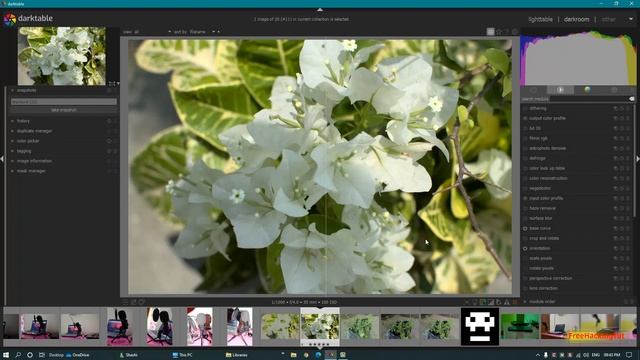Collapse the top panel arrow

[320, 9]
